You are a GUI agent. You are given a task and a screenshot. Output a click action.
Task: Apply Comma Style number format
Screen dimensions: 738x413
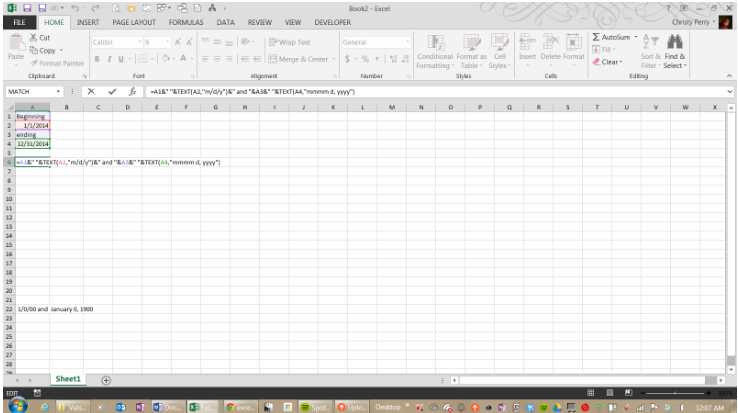click(x=377, y=59)
